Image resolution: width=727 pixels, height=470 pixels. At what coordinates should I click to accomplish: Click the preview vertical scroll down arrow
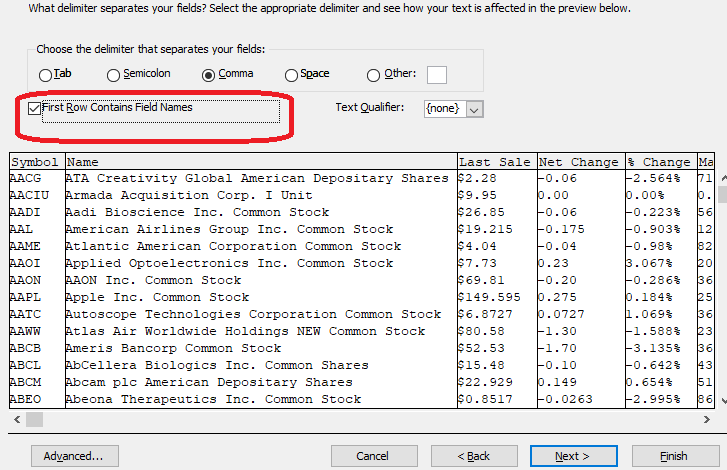pos(723,400)
